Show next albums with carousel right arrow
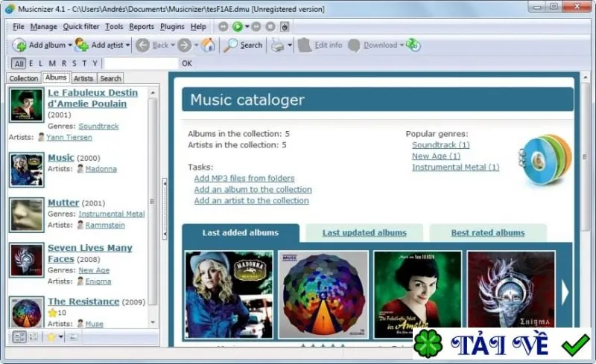 565,293
